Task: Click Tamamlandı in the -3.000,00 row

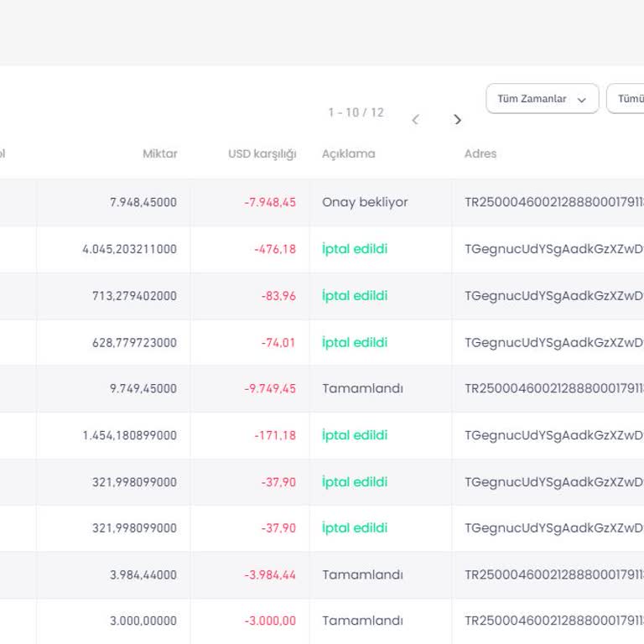Action: [x=362, y=621]
